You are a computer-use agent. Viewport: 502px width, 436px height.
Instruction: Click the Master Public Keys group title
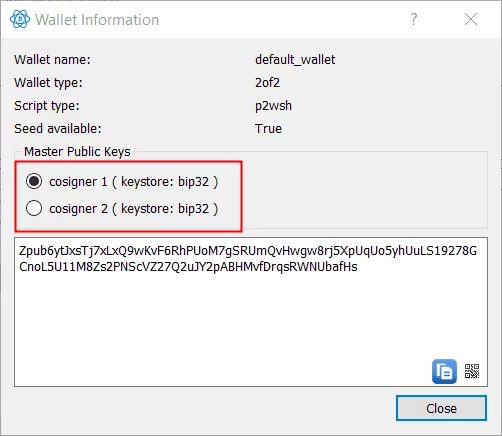point(77,152)
